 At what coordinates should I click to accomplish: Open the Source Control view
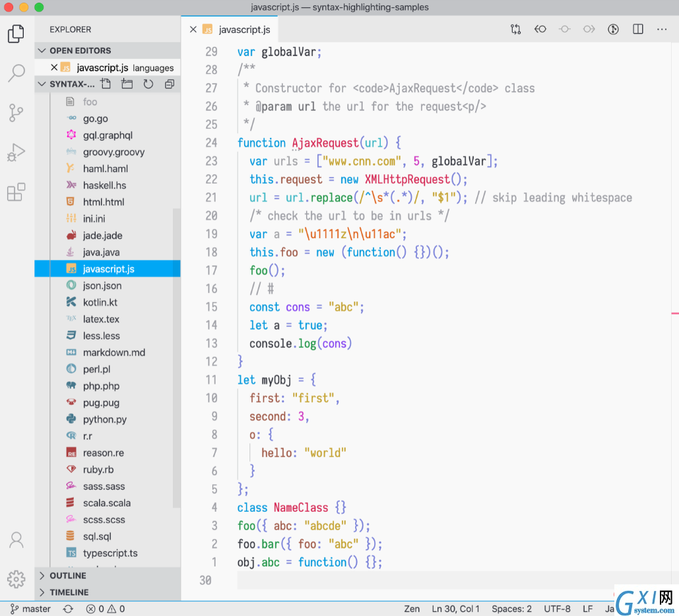[16, 113]
